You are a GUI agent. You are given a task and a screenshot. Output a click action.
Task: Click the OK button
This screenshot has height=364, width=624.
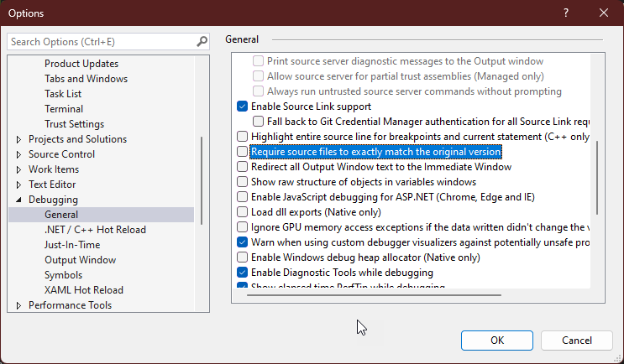497,341
